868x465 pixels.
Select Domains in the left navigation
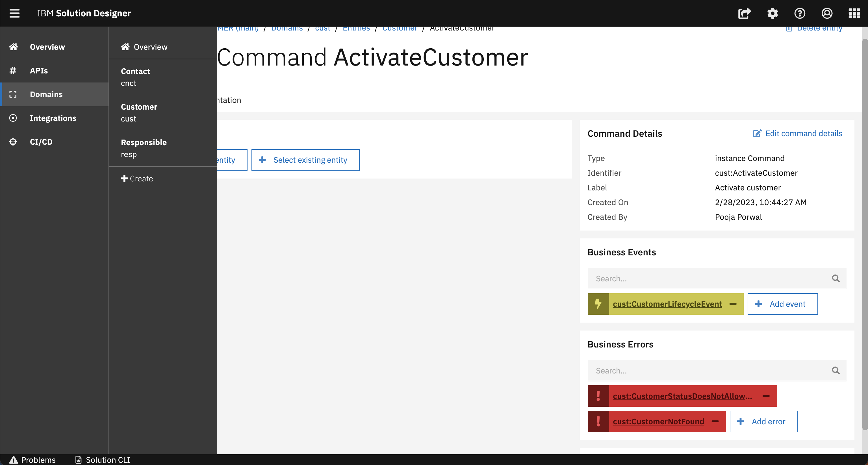(46, 94)
